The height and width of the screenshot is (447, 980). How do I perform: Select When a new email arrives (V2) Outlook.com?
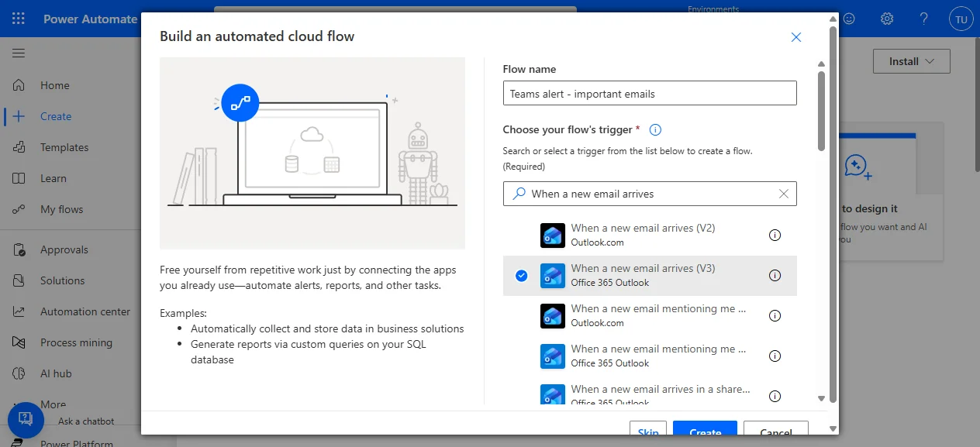(x=650, y=235)
